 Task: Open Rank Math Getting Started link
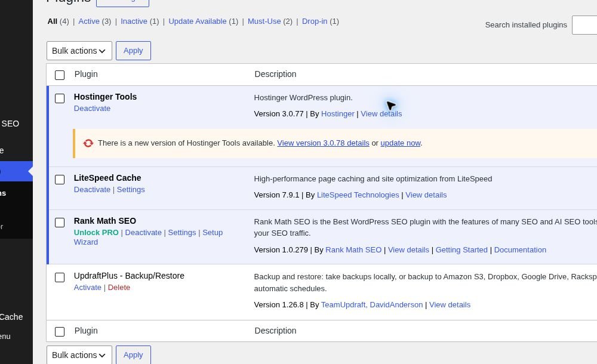coord(461,250)
